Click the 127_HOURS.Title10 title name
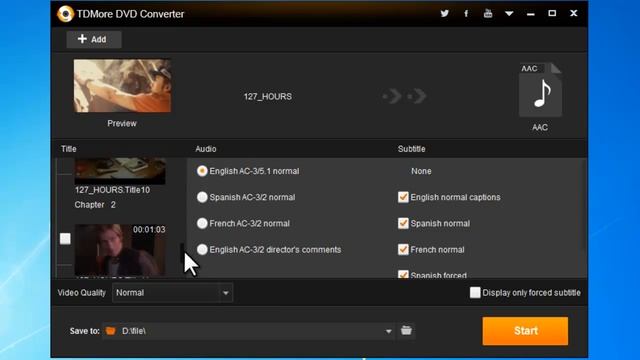This screenshot has height=360, width=640. tap(112, 190)
